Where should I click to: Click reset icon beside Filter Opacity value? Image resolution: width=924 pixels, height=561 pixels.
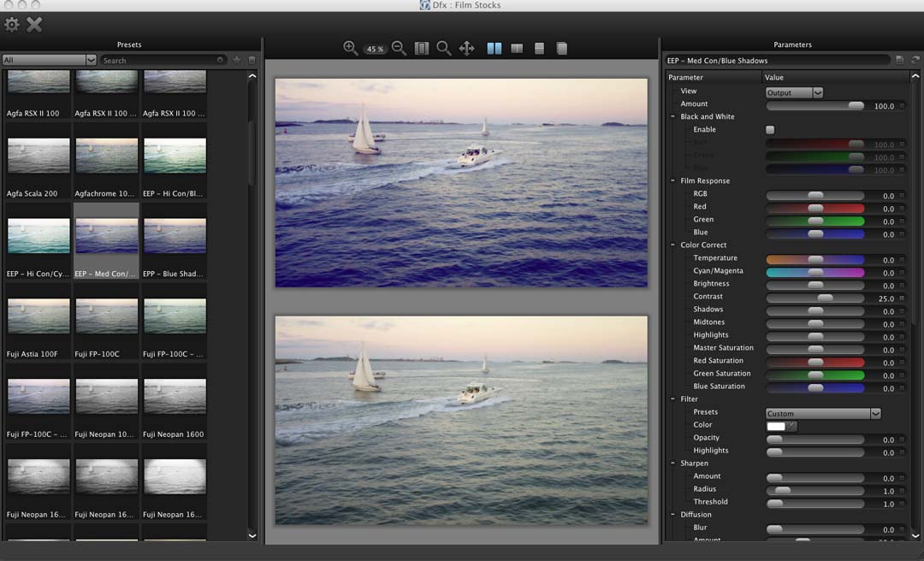902,440
